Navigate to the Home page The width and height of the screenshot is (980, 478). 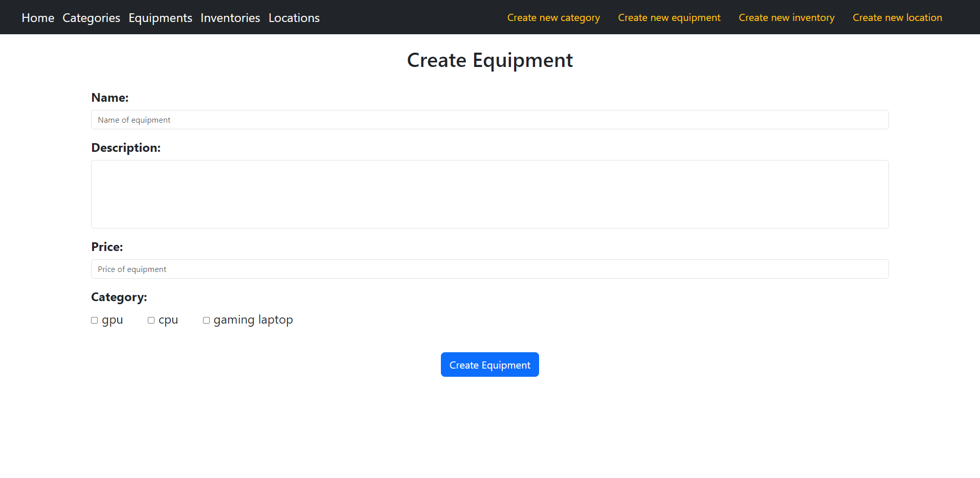(37, 17)
